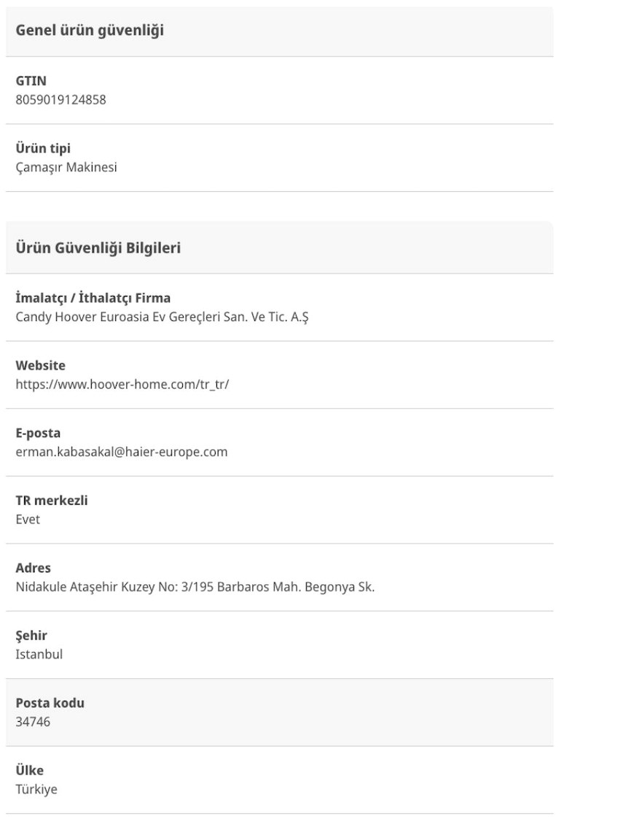The image size is (634, 840).
Task: Click the Türkiye country value
Action: (x=36, y=789)
